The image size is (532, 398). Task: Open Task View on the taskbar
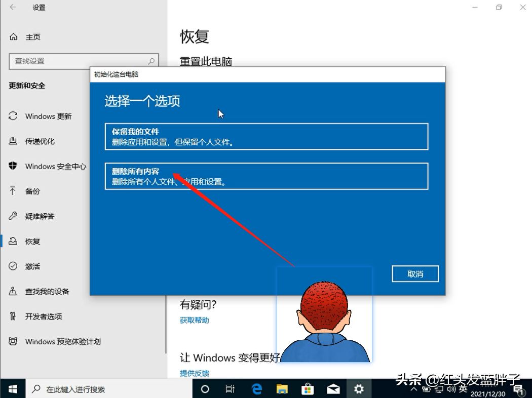coord(230,389)
